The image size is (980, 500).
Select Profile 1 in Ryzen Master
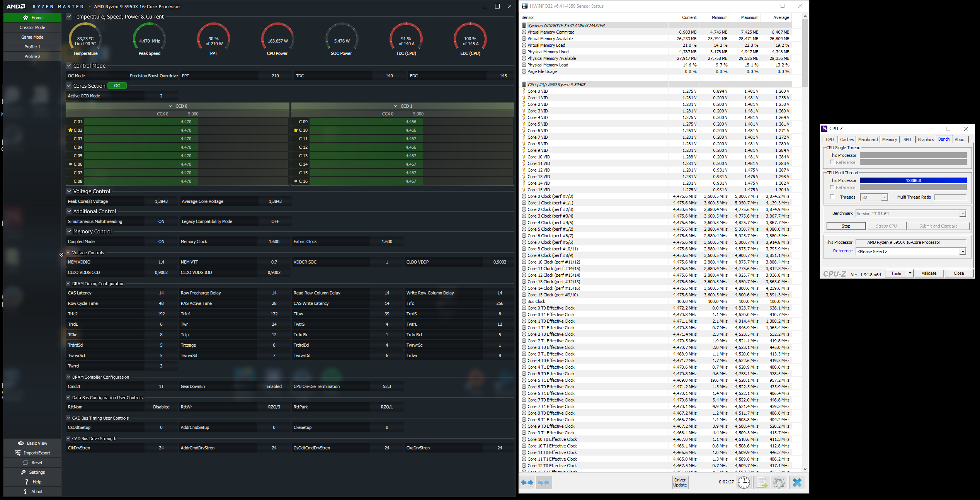tap(32, 47)
